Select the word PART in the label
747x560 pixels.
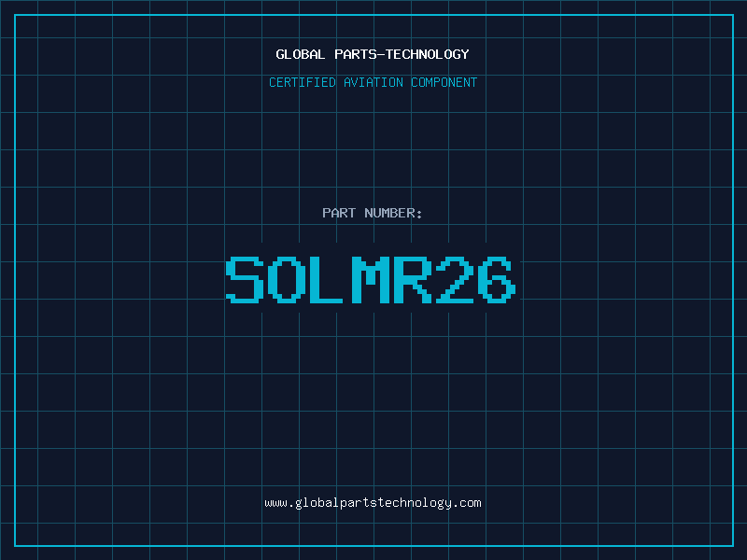pos(339,213)
